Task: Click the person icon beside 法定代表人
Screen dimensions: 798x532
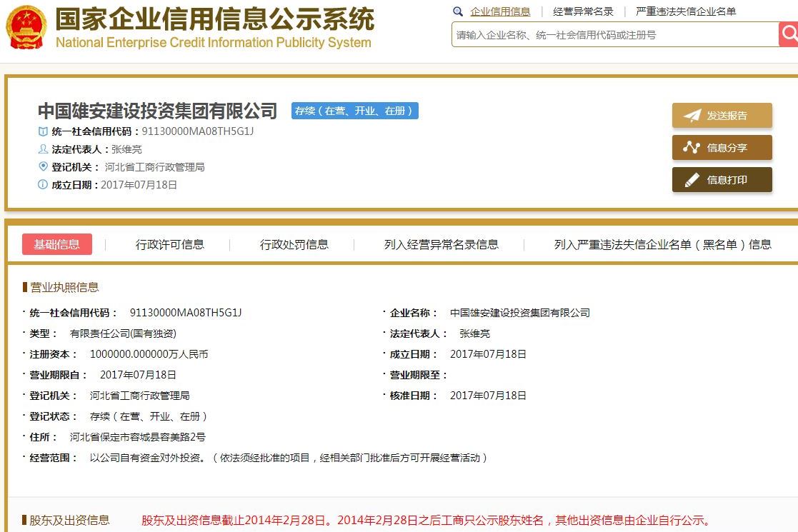Action: tap(43, 149)
